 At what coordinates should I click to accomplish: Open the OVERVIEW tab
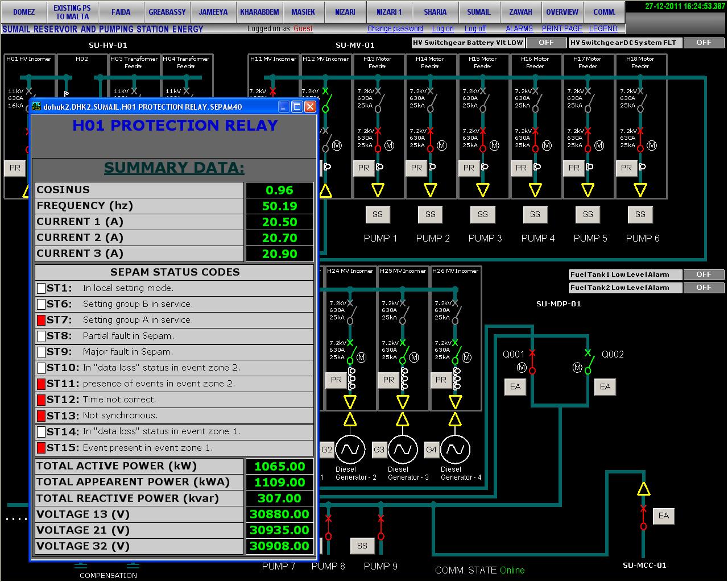pyautogui.click(x=562, y=11)
